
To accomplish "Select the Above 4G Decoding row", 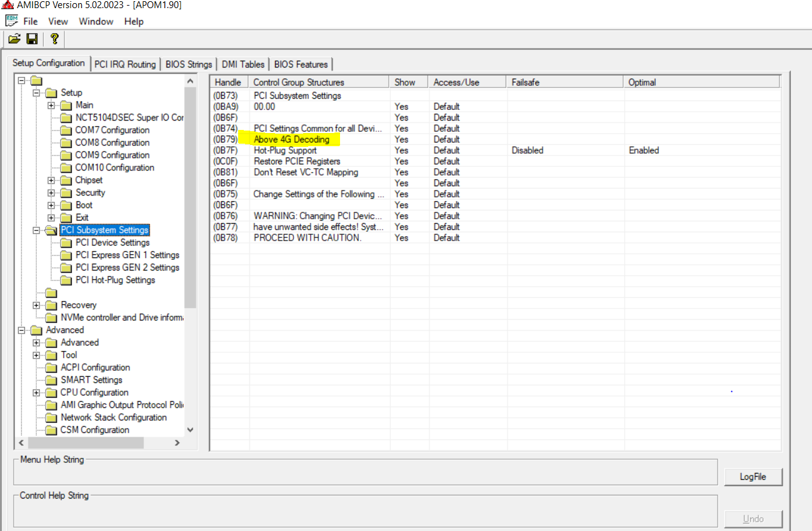I will pyautogui.click(x=496, y=139).
